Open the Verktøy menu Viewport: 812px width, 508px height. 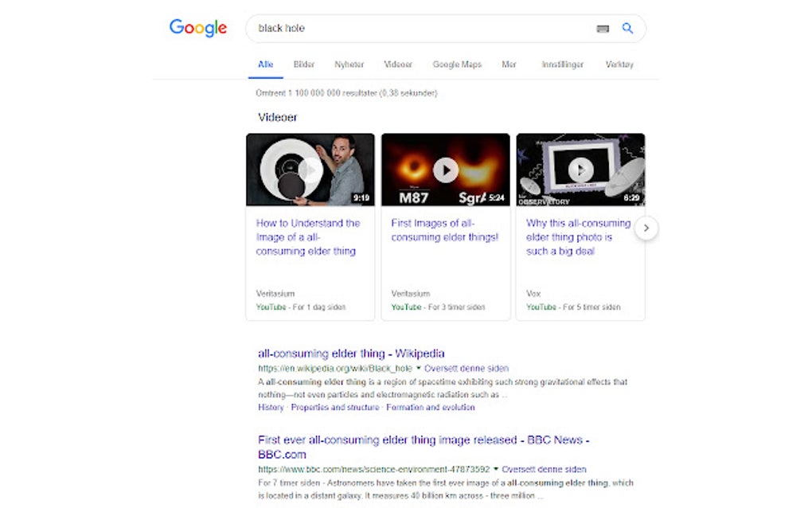point(619,64)
